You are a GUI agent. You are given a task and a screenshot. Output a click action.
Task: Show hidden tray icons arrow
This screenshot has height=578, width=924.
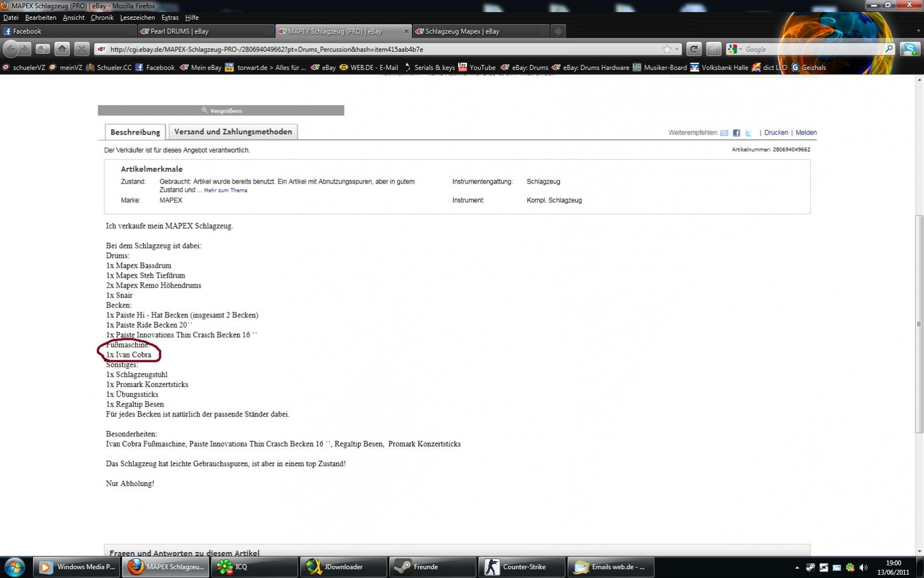[x=797, y=567]
